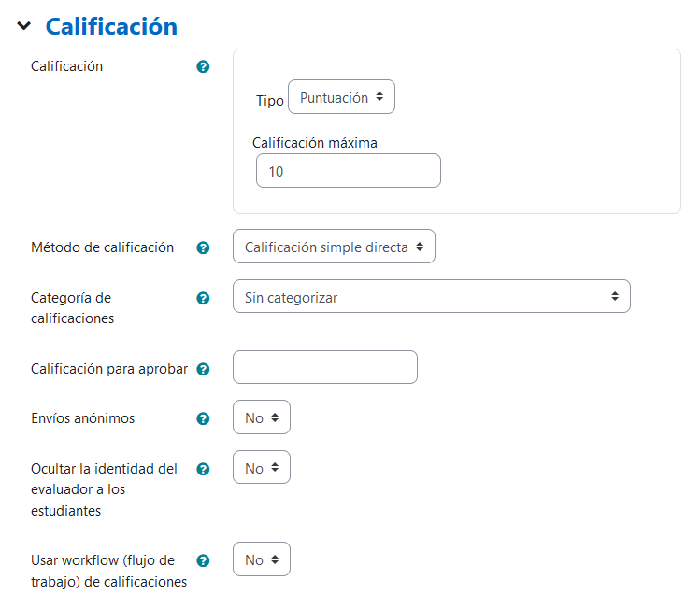
Task: Open the Calificación simple directa dropdown
Action: point(334,247)
